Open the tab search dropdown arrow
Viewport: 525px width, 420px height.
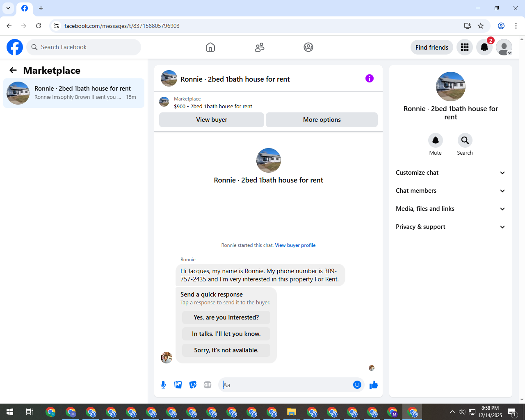pos(8,8)
